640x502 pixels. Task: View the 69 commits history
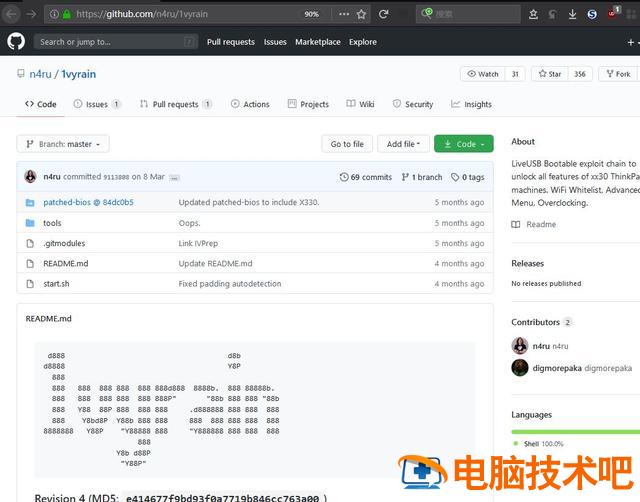point(366,177)
